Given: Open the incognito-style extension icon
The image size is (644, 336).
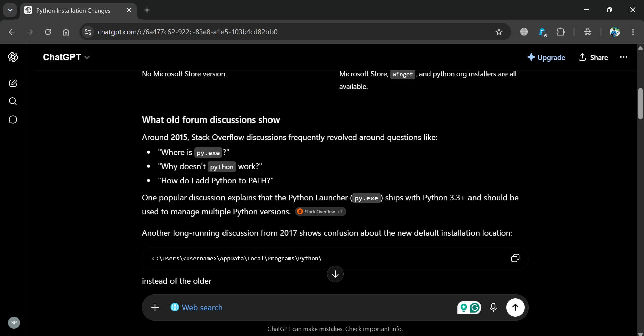Looking at the screenshot, I should click(x=587, y=32).
